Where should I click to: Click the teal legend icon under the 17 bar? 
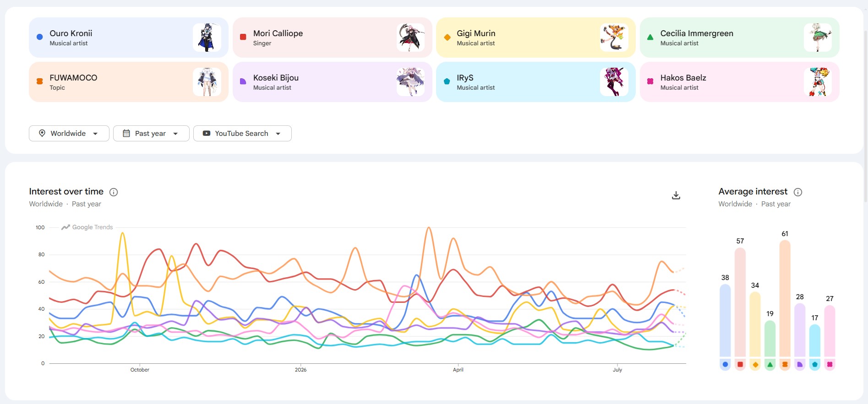pos(815,365)
